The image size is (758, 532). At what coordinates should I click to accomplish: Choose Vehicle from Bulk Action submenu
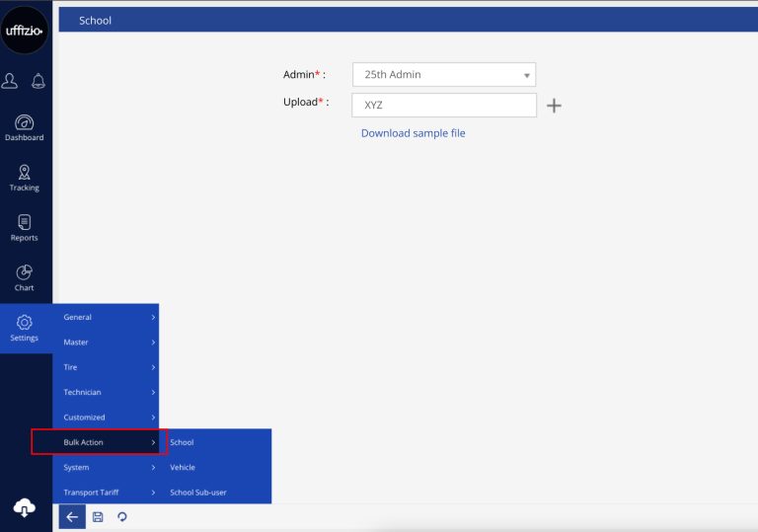point(183,467)
